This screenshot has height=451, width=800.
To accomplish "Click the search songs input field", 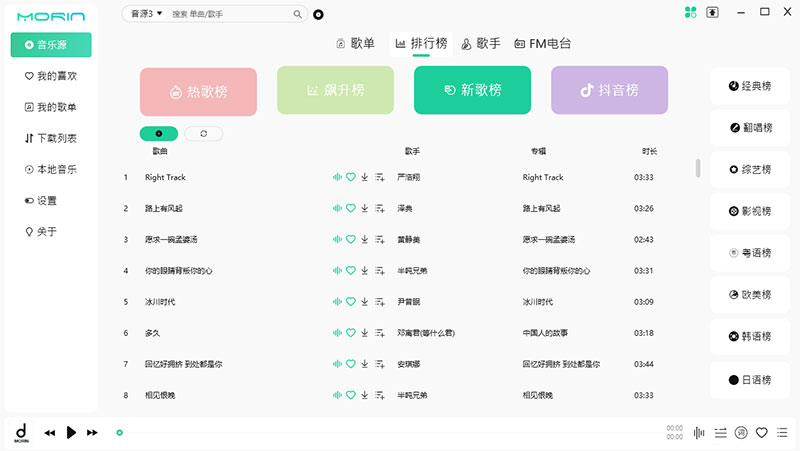I will coord(230,15).
